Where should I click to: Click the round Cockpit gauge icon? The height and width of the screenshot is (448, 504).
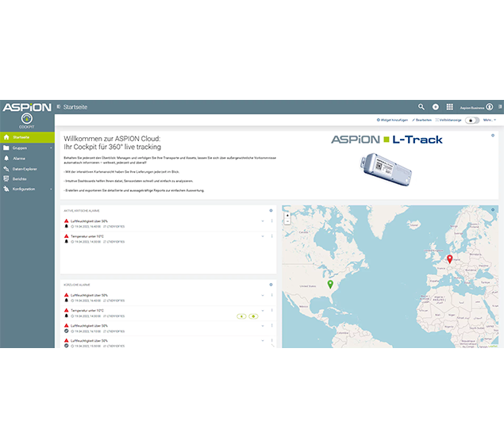pos(27,118)
